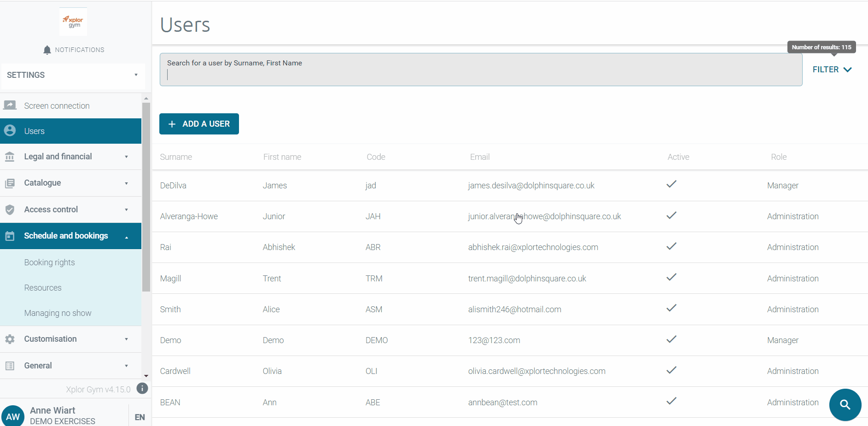
Task: Click NOTIFICATIONS label
Action: 80,50
